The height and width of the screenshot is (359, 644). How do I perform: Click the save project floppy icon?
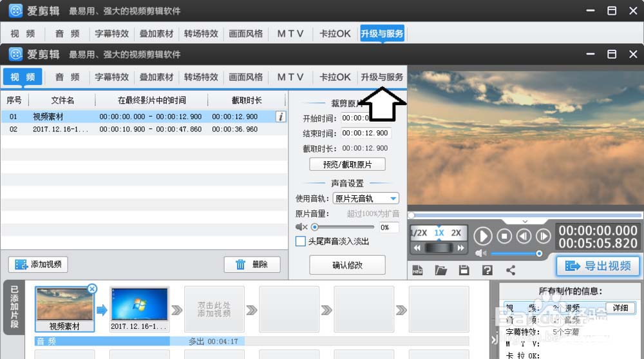(x=464, y=270)
